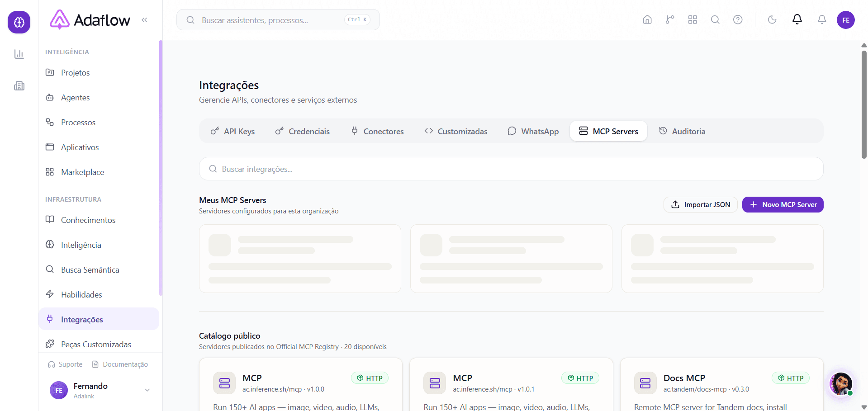Open Peças Customizadas in the sidebar

pyautogui.click(x=99, y=345)
